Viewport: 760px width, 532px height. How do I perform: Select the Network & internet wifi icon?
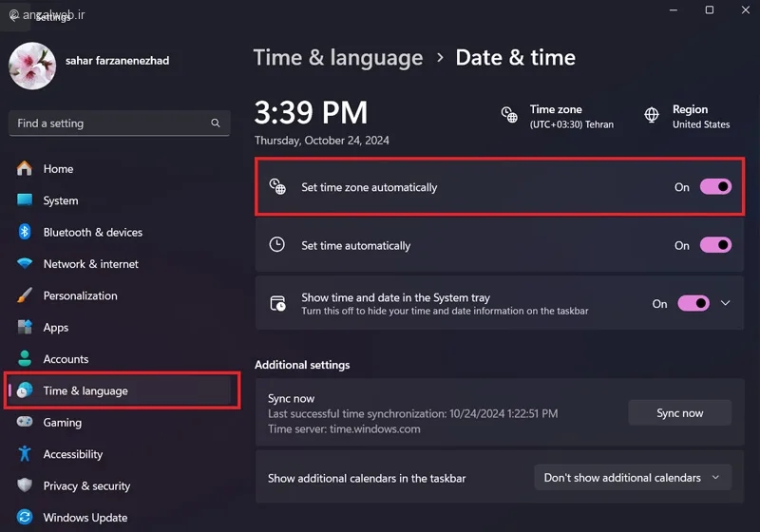click(x=25, y=264)
